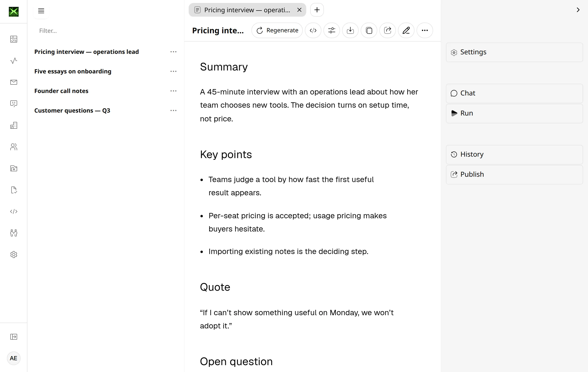The width and height of the screenshot is (588, 372).
Task: Click the Filter input field
Action: [105, 31]
